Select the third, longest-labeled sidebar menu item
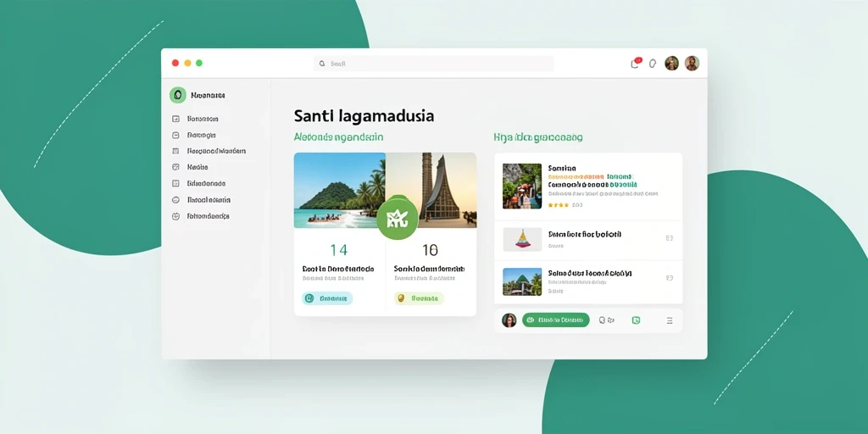Image resolution: width=868 pixels, height=434 pixels. point(209,151)
